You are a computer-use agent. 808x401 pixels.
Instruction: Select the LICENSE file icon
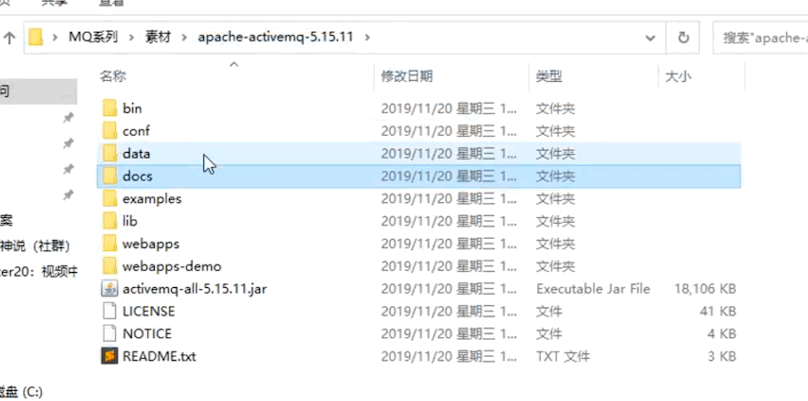coord(109,311)
